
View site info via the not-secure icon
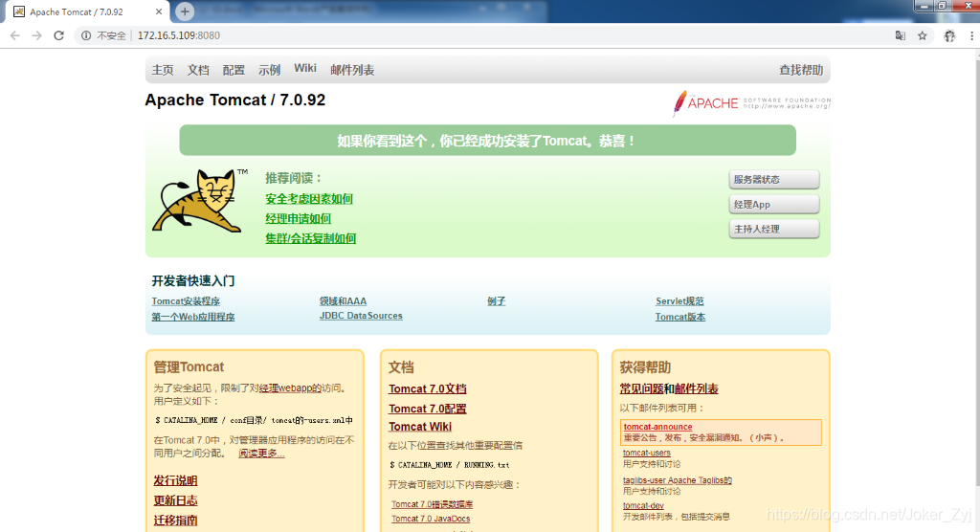[86, 35]
